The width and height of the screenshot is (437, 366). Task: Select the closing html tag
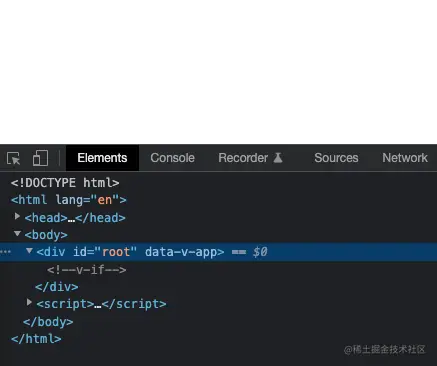(36, 339)
